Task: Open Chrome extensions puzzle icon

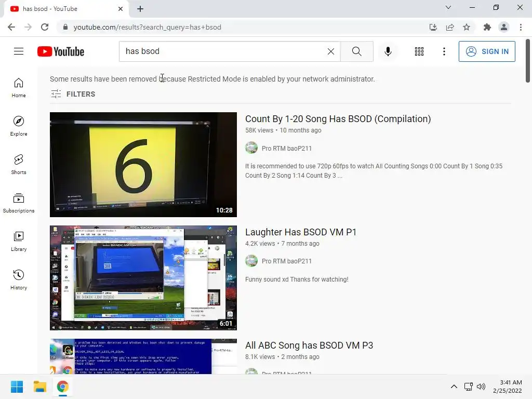Action: [487, 27]
